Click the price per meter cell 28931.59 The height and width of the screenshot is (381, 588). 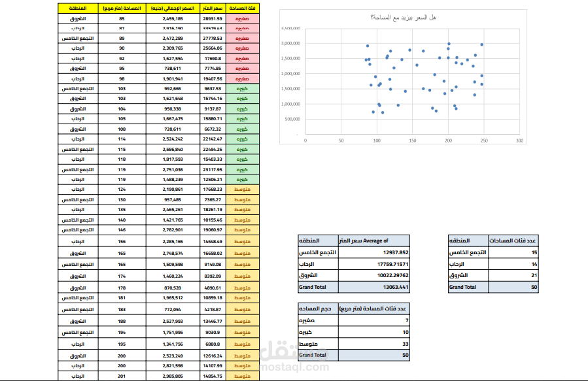213,18
